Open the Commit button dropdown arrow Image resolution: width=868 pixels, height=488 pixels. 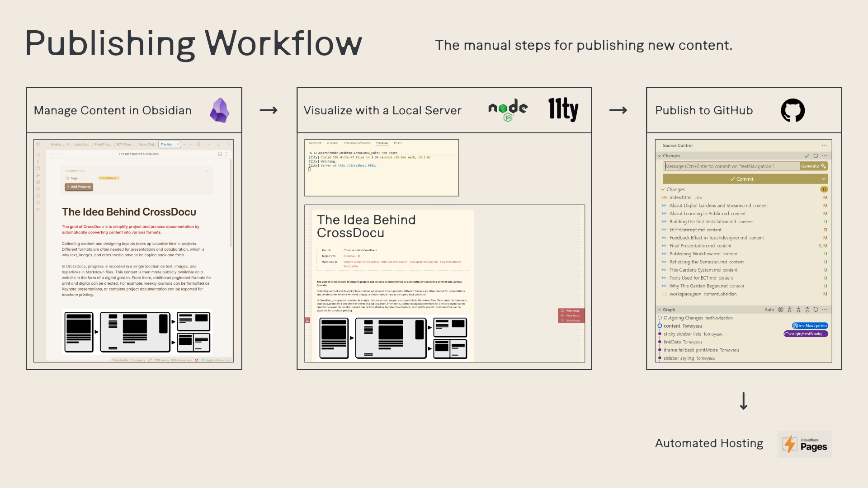click(824, 179)
